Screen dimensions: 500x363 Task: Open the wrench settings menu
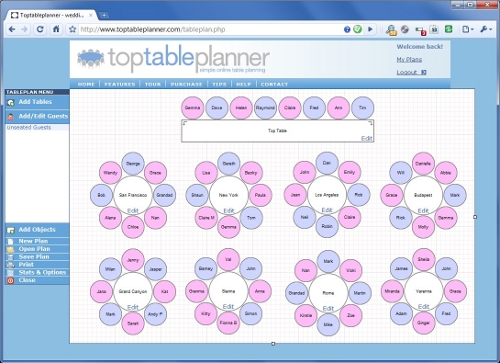pyautogui.click(x=486, y=29)
